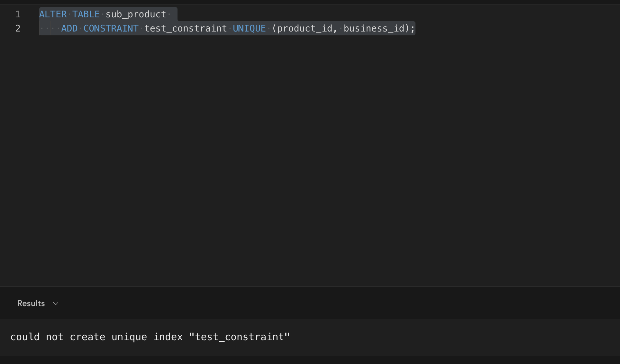The width and height of the screenshot is (620, 364).
Task: Click the UNIQUE keyword
Action: pyautogui.click(x=249, y=28)
